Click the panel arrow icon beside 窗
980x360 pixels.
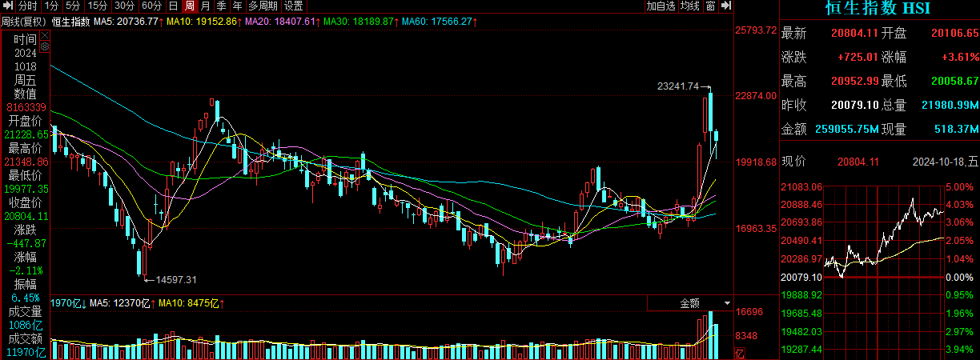coord(726,6)
